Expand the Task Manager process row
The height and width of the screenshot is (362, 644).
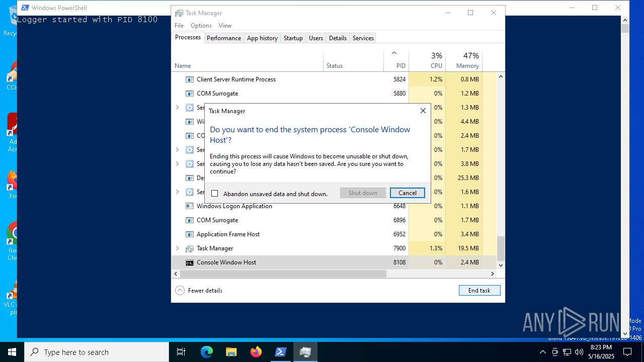[x=177, y=248]
